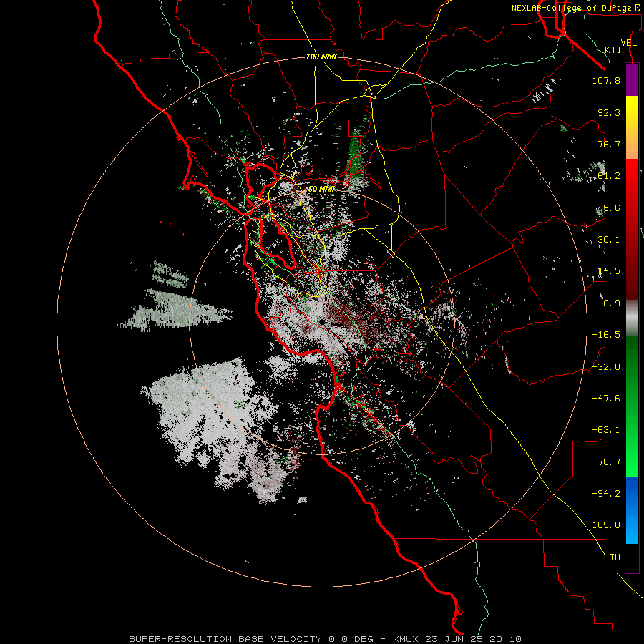Click the 14.5 velocity scale value
The height and width of the screenshot is (644, 644).
[x=609, y=271]
